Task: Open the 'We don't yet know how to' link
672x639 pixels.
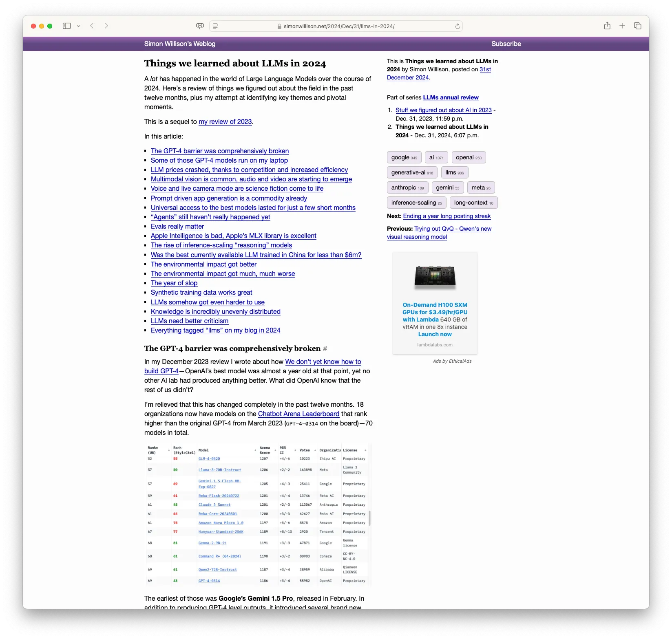Action: click(323, 361)
